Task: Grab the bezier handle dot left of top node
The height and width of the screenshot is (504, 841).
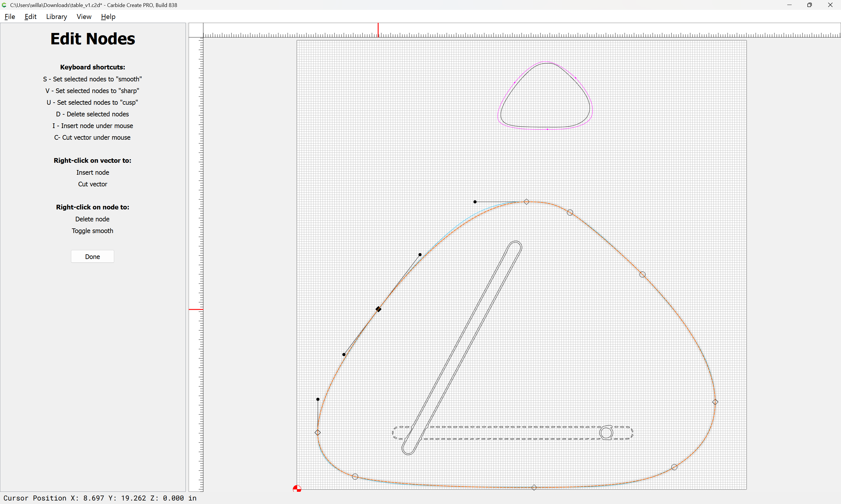Action: click(x=475, y=202)
